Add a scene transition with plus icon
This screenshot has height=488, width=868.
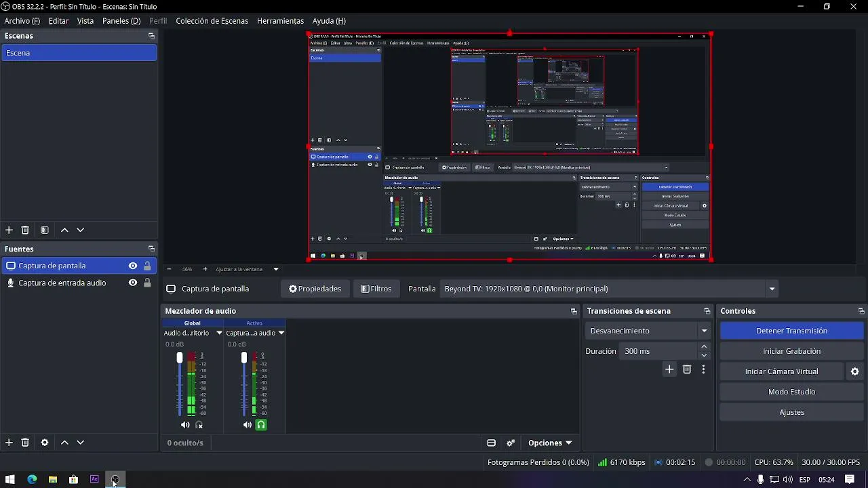coord(669,369)
